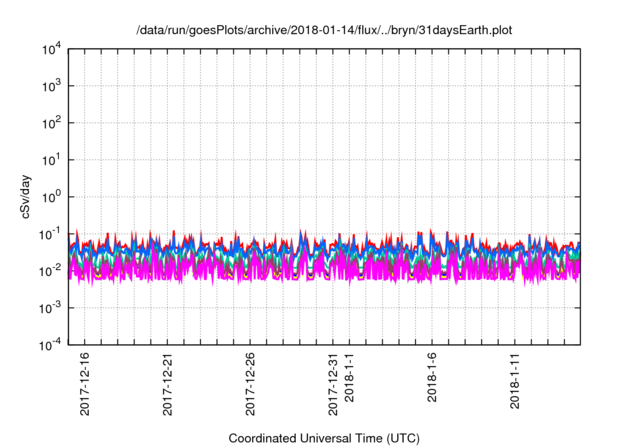The height and width of the screenshot is (448, 640).
Task: Select the 2018-1-1 date tick label
Action: (x=350, y=378)
